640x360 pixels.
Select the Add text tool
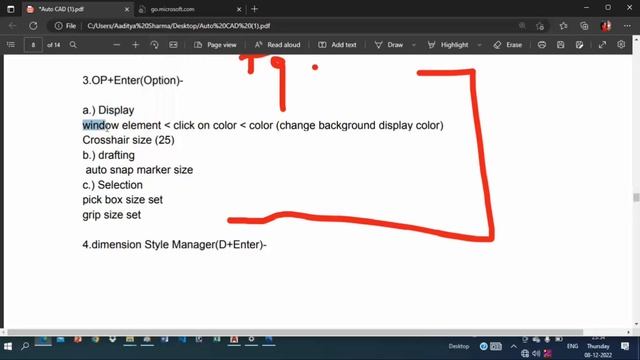pyautogui.click(x=337, y=45)
